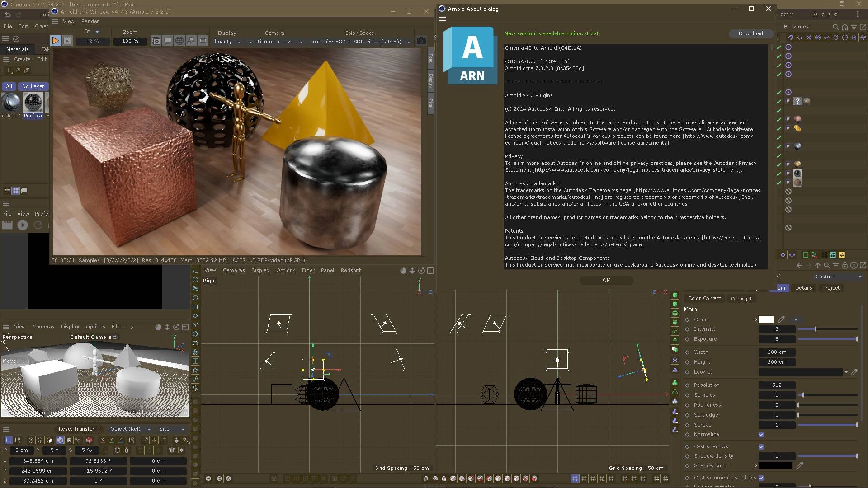Open the View menu in IPR window
868x488 pixels.
(x=69, y=21)
